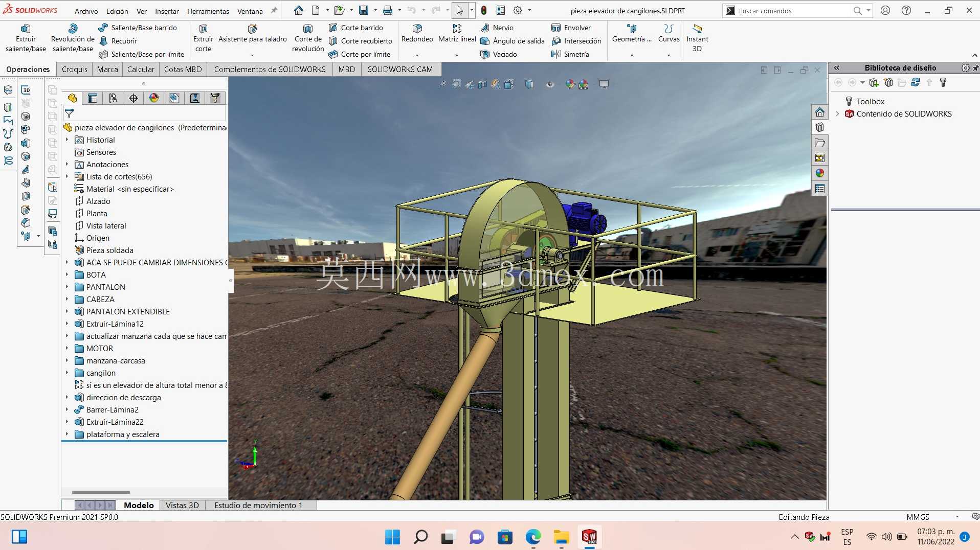Screen dimensions: 980x550
Task: Expand the PANTALON folder
Action: pos(67,287)
